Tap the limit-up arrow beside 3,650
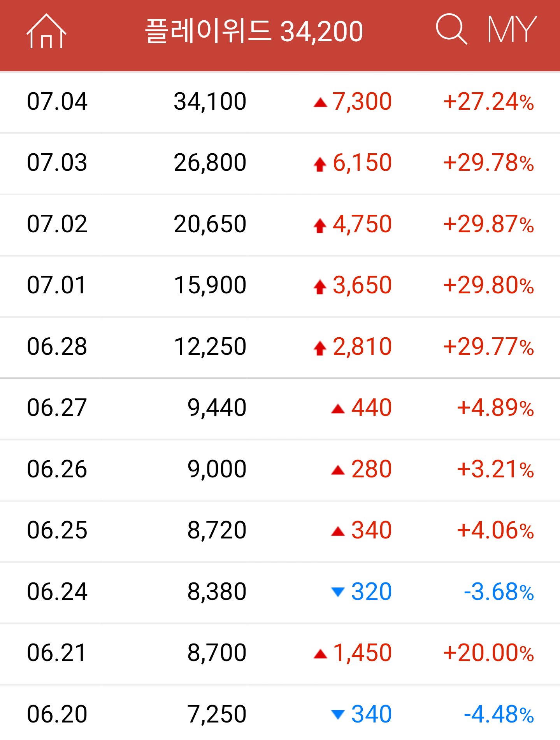Screen dimensions: 560x740 [320, 287]
